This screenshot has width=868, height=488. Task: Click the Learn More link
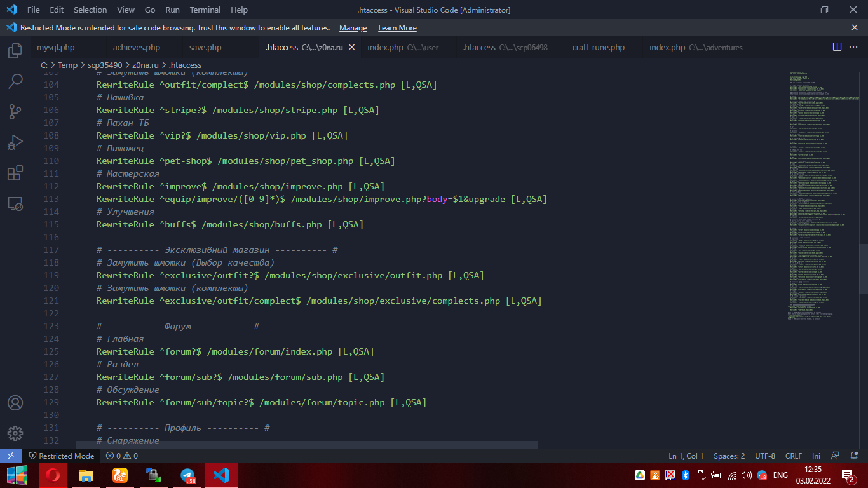[397, 28]
